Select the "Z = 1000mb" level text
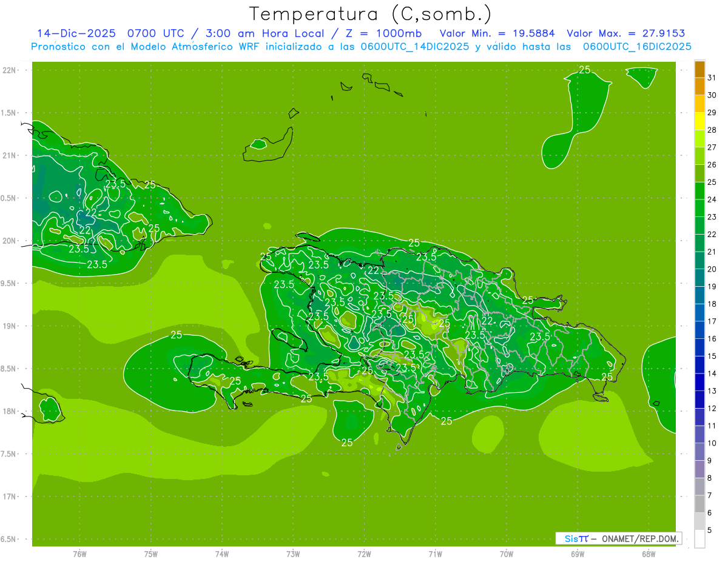Screen dimensions: 728x562 coord(383,33)
